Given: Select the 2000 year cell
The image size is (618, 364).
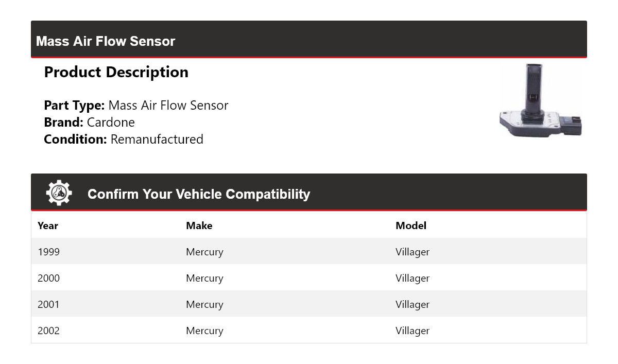Looking at the screenshot, I should (48, 278).
